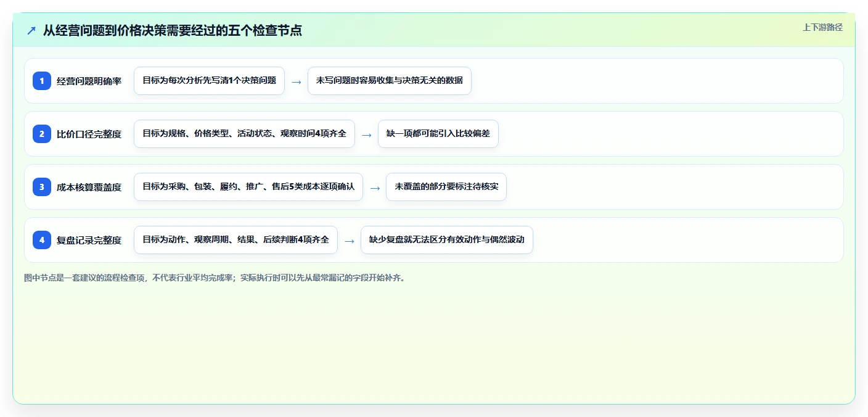Click the box 目标为每次分析先写清1个决策问题
The width and height of the screenshot is (868, 417).
pos(209,81)
